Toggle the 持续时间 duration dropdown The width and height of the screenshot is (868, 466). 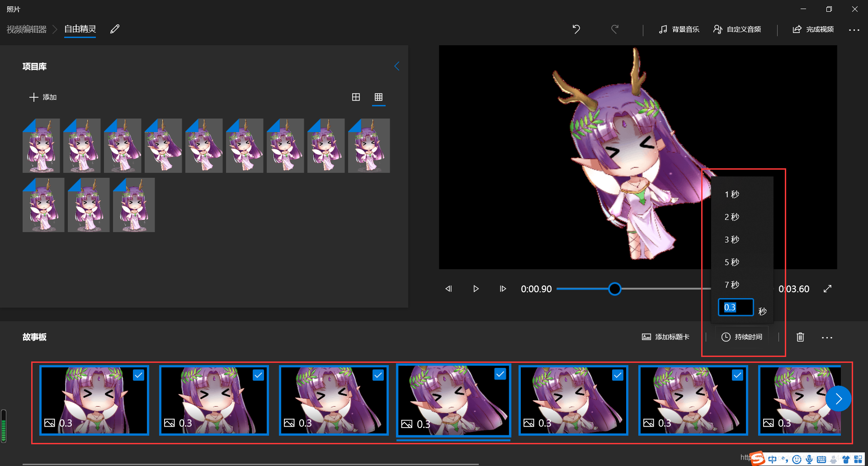(742, 337)
